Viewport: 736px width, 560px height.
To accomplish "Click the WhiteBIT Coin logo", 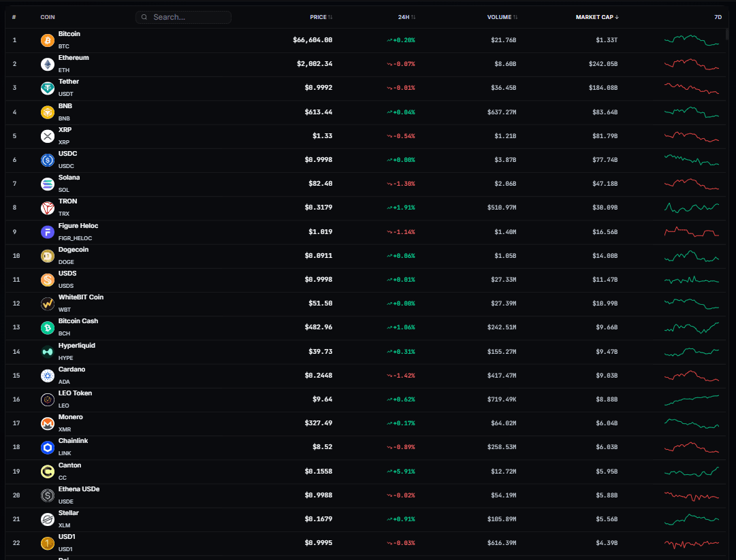I will [x=48, y=304].
